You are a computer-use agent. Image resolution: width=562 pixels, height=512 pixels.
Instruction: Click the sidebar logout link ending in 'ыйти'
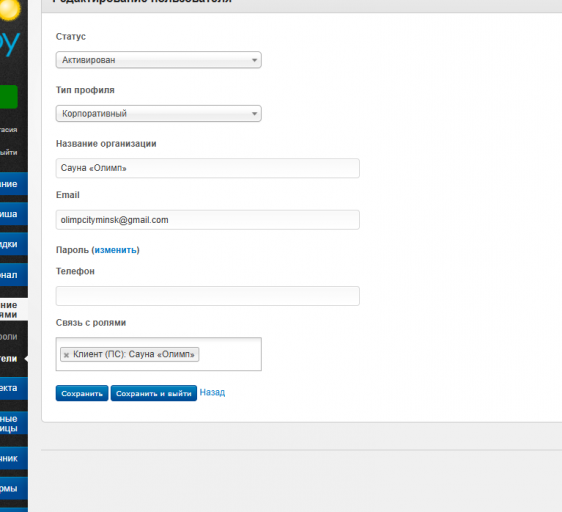pyautogui.click(x=9, y=152)
